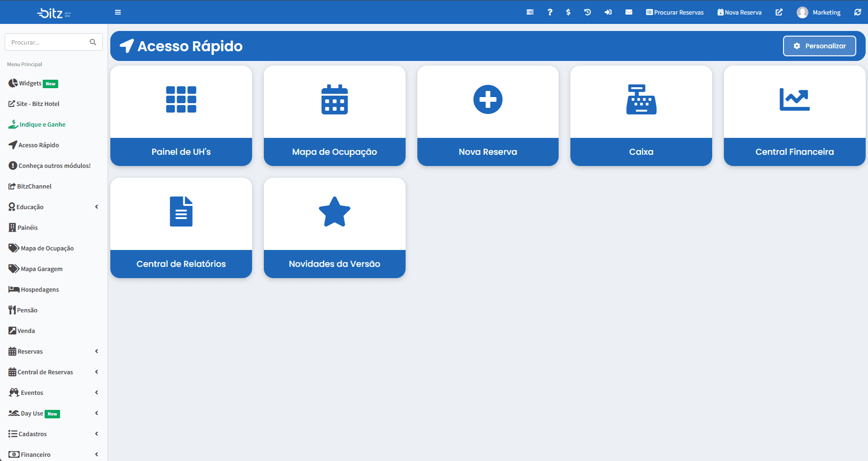Click the Mapa de Ocupação calendar icon card
868x461 pixels.
click(335, 99)
